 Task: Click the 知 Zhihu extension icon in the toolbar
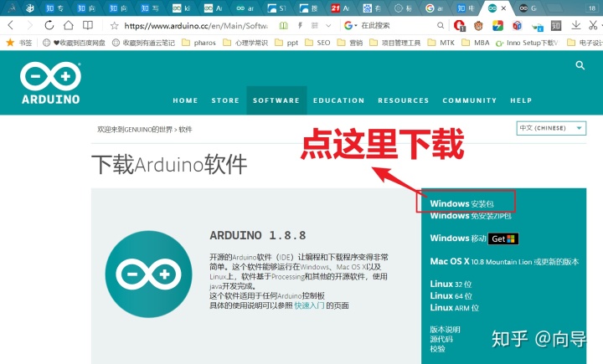556,26
